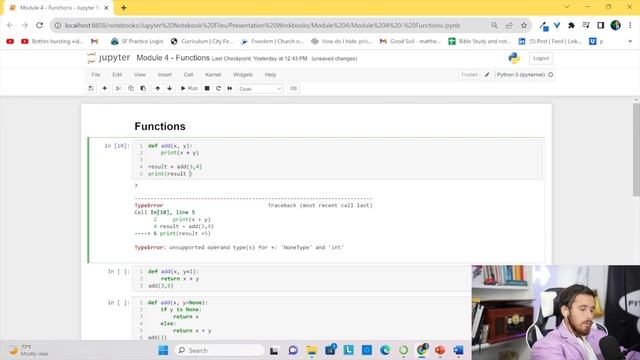The height and width of the screenshot is (360, 640).
Task: Toggle the browser side panel icon
Action: click(600, 25)
